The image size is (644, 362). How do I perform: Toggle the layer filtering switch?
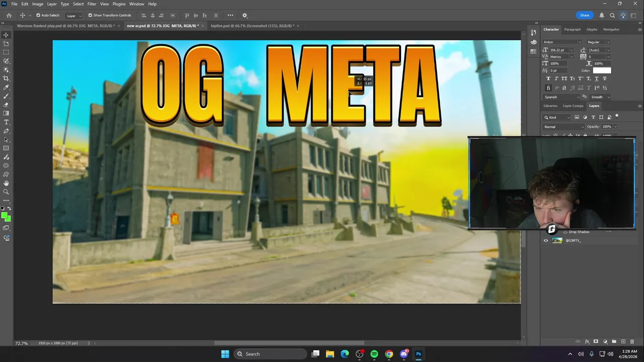pyautogui.click(x=617, y=116)
